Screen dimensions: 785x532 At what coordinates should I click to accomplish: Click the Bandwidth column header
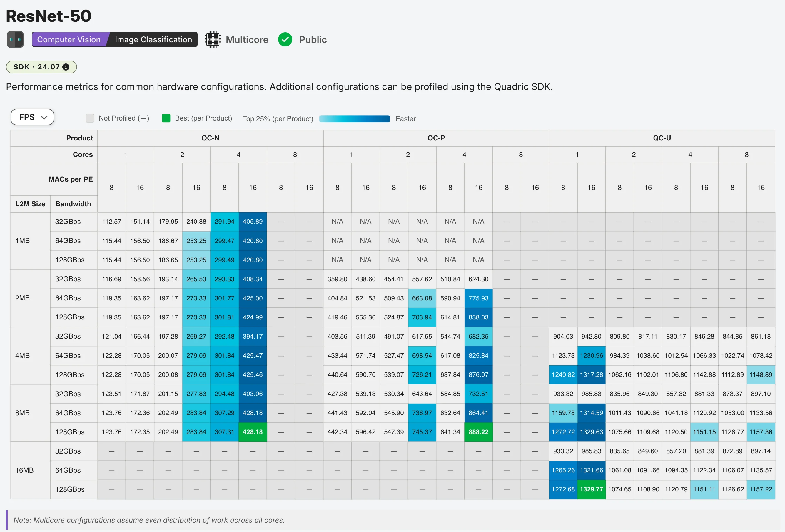(74, 204)
